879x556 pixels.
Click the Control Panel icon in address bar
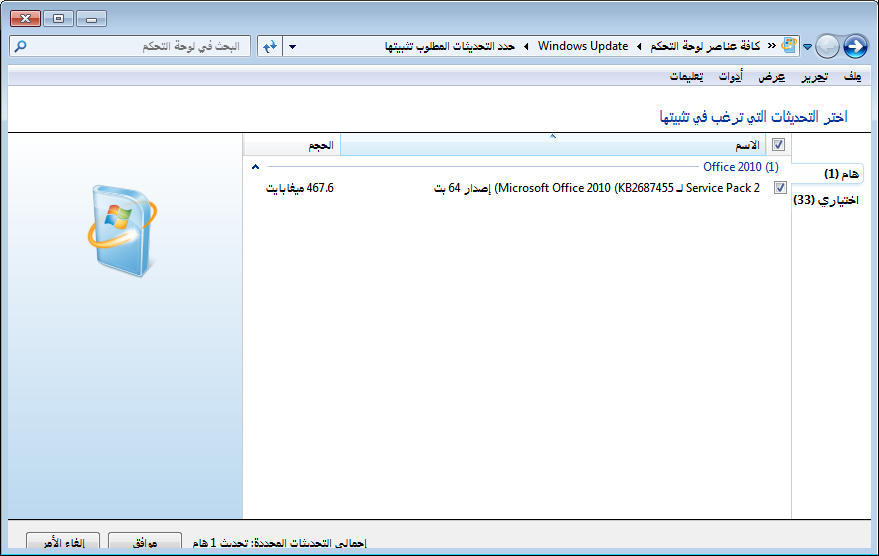[x=790, y=46]
